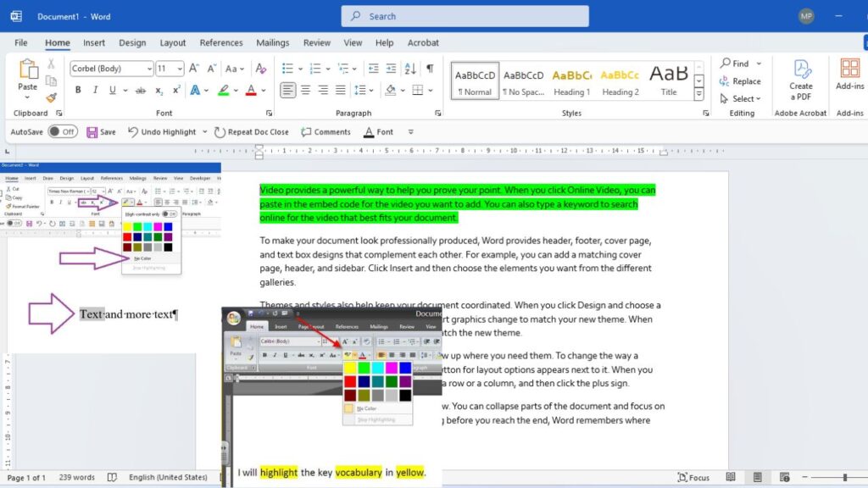Apply Bold formatting
This screenshot has width=868, height=488.
point(78,90)
